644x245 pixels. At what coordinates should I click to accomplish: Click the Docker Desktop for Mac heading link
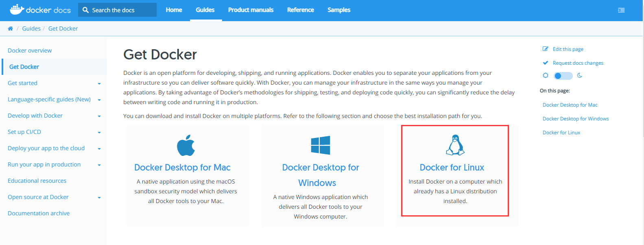coord(182,167)
